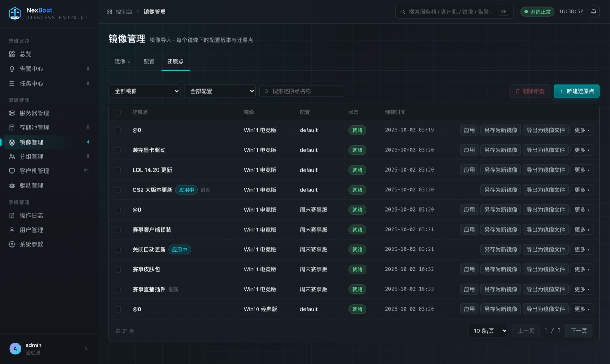The image size is (610, 364).
Task: Expand the admin account chevron
Action: (x=86, y=349)
